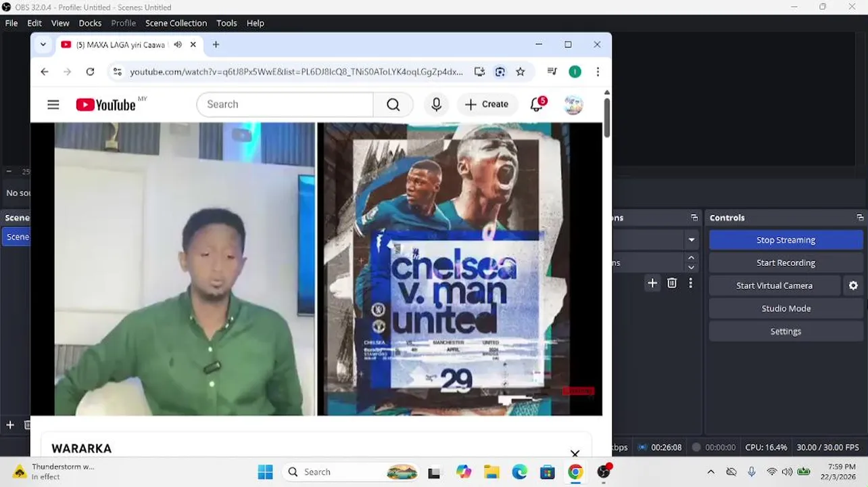Open the Thunderstorm weather widget
Image resolution: width=868 pixels, height=487 pixels.
54,472
